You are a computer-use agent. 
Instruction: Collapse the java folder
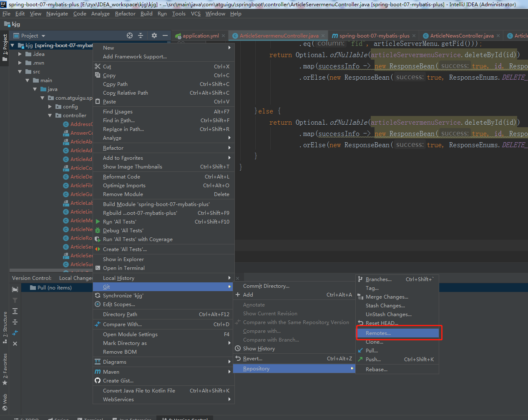click(x=35, y=89)
